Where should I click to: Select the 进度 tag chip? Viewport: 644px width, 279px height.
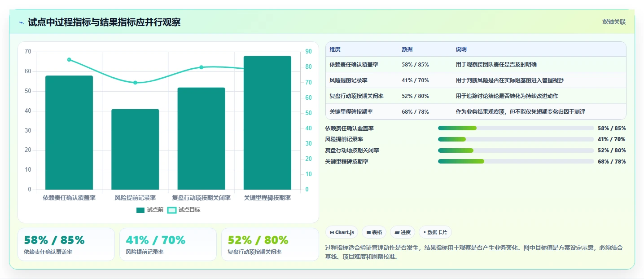pos(403,232)
